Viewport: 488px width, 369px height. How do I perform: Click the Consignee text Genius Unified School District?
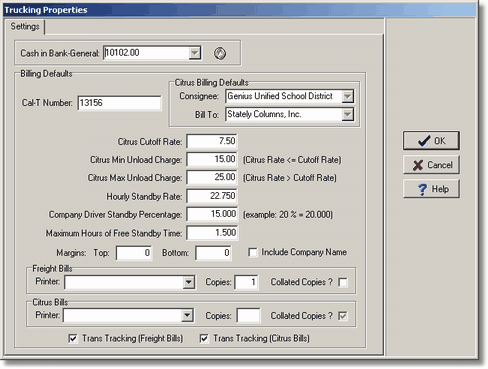280,96
